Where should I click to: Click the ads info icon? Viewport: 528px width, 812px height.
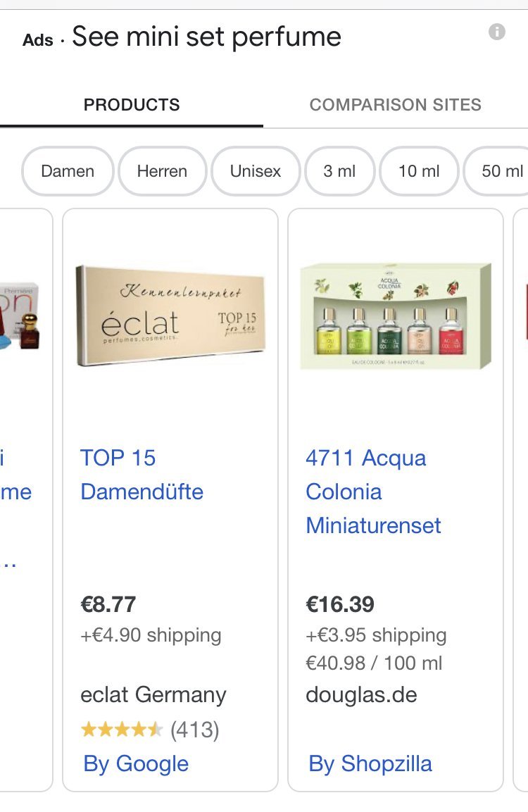(x=497, y=32)
